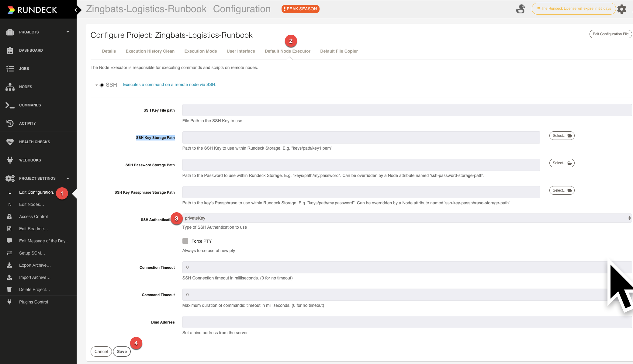Screen dimensions: 633x364
Task: Collapse the Project Settings section
Action: (x=67, y=178)
